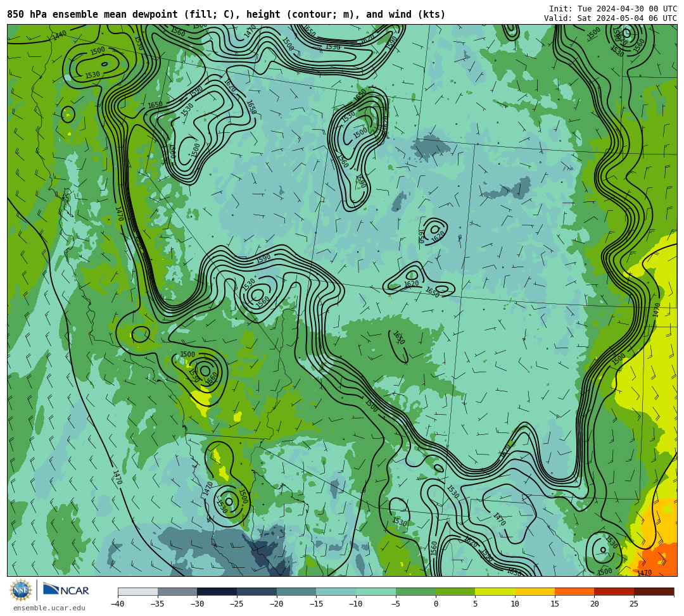Click the dark brown colorbar swatch above 25
684x616 pixels.
point(654,591)
